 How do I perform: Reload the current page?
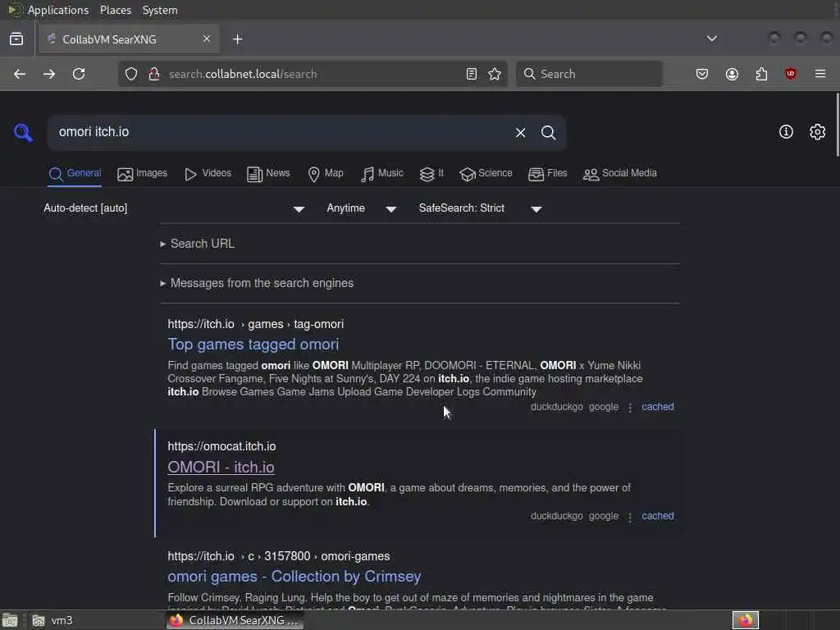79,74
